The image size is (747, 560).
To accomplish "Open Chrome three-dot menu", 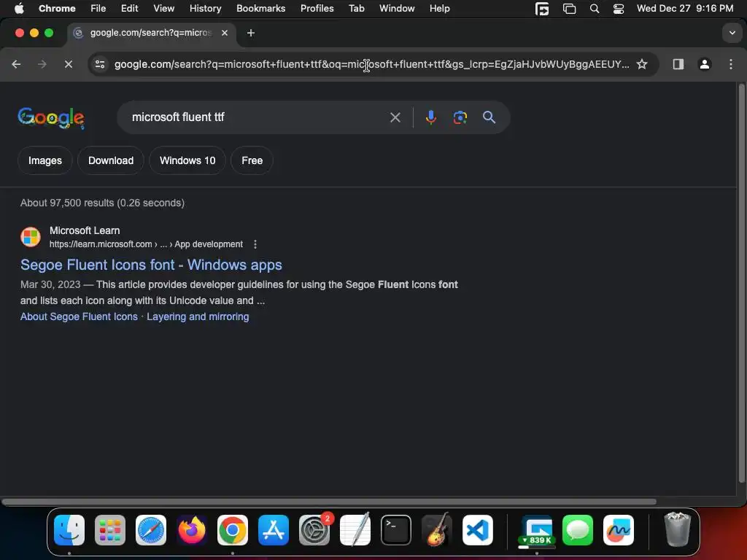I will point(731,64).
